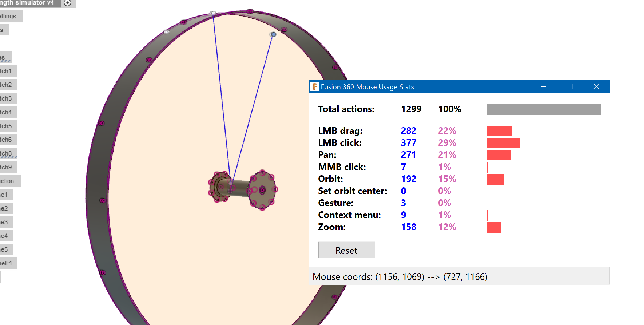Screen dimensions: 644x325
Task: Click the Orbit count 192
Action: 409,179
